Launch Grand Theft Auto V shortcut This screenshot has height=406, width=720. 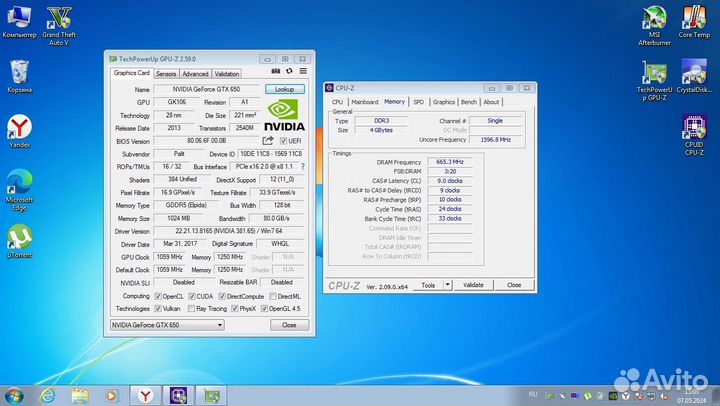pyautogui.click(x=59, y=26)
